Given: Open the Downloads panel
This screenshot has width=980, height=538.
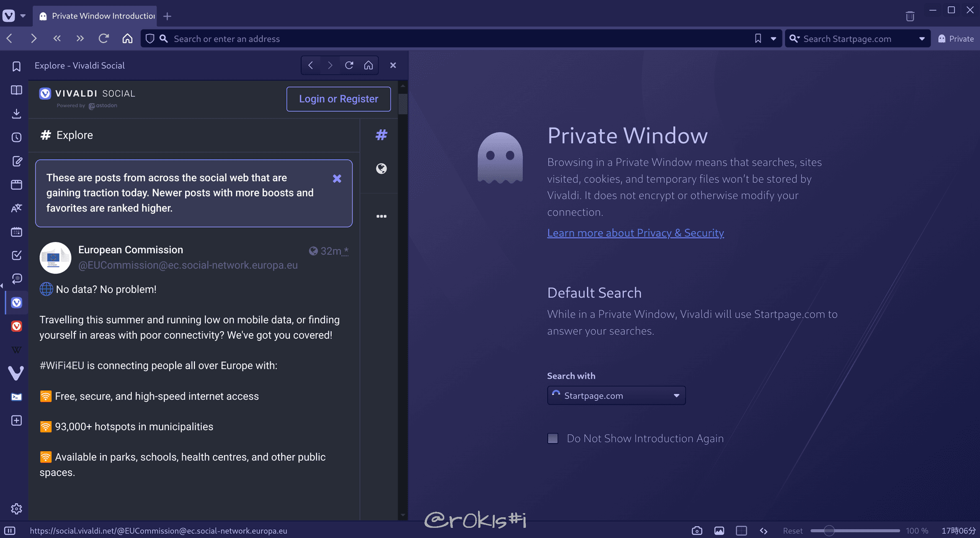Looking at the screenshot, I should pyautogui.click(x=16, y=113).
